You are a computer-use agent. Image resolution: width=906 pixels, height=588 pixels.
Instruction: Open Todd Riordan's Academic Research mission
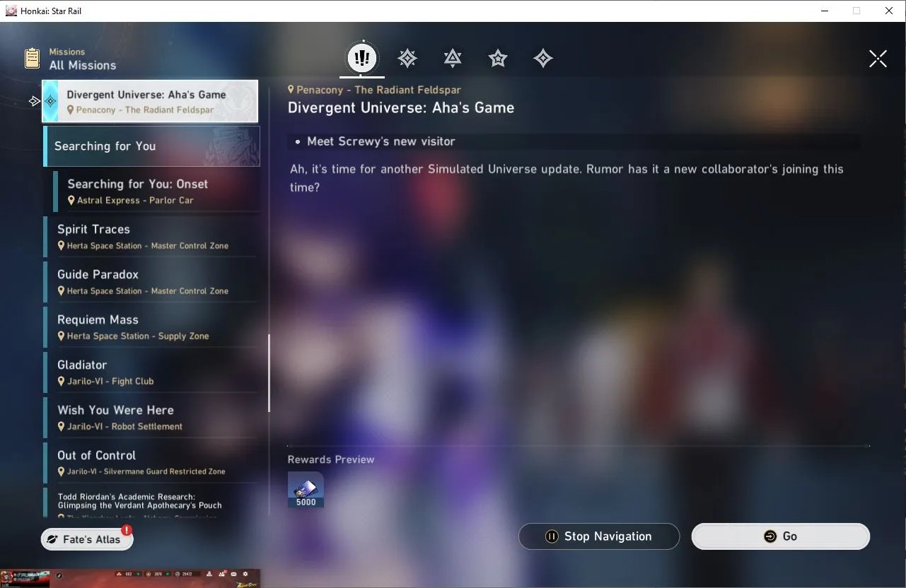click(151, 503)
